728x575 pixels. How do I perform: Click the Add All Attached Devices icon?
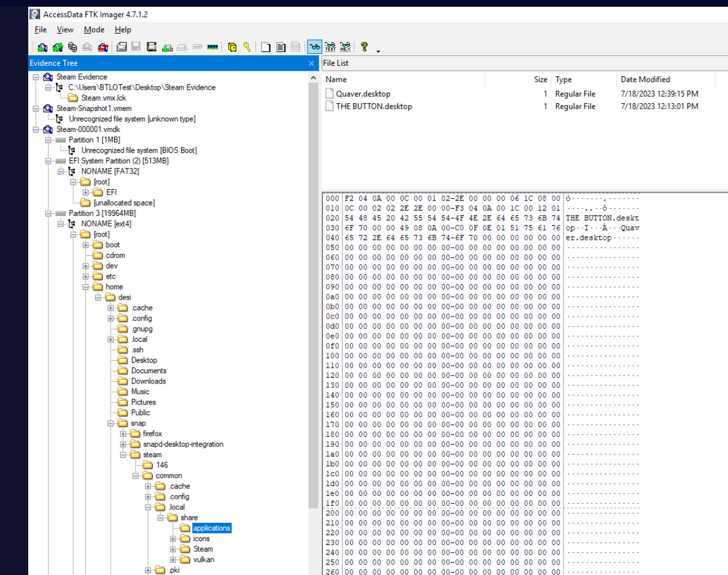coord(58,47)
